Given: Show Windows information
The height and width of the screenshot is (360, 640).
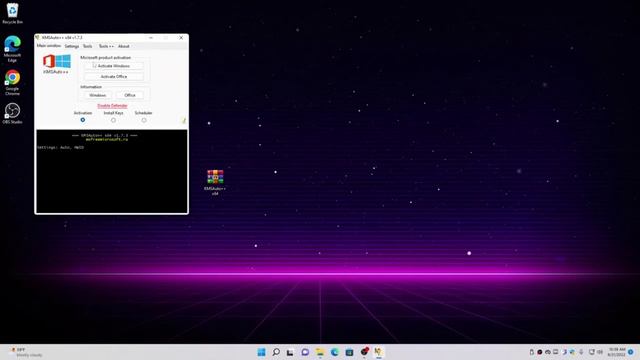Looking at the screenshot, I should 98,95.
